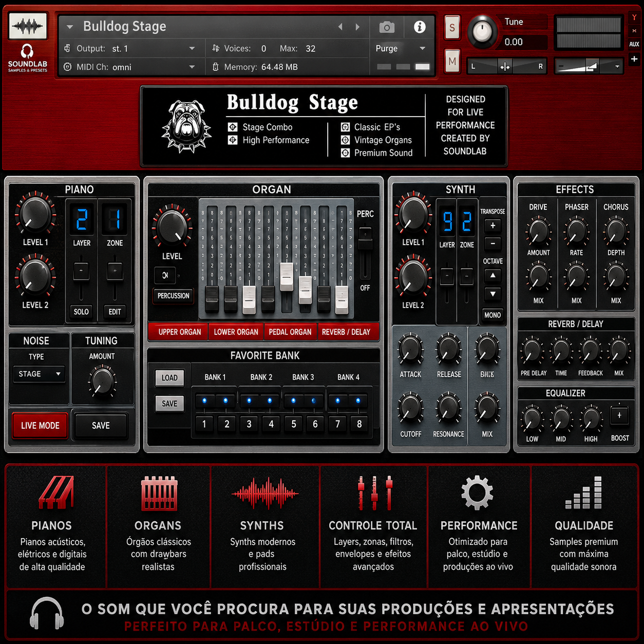Click the Pianos keys icon

[56, 493]
